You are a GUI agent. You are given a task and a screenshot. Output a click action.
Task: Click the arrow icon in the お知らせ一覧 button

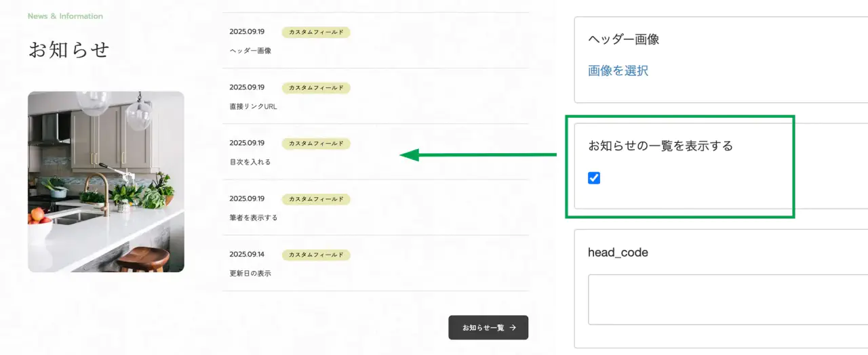tap(513, 328)
